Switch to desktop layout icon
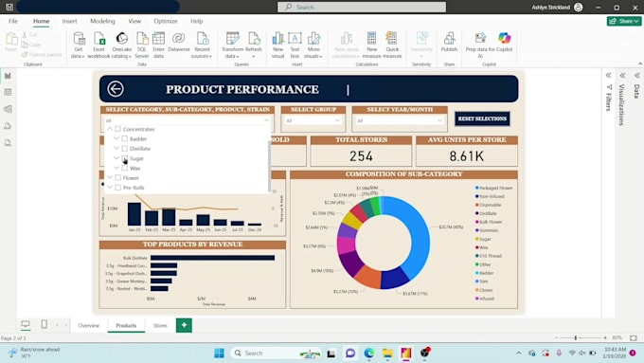The height and width of the screenshot is (363, 644). pyautogui.click(x=26, y=325)
